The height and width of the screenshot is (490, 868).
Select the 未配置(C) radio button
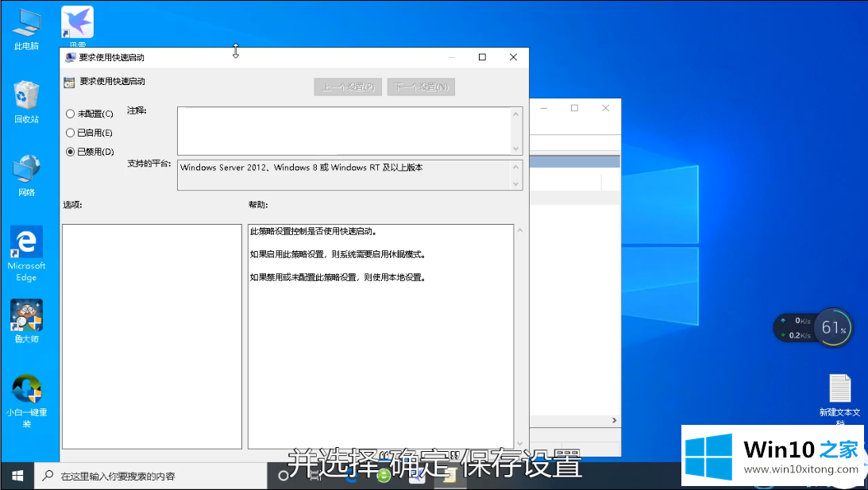click(71, 114)
